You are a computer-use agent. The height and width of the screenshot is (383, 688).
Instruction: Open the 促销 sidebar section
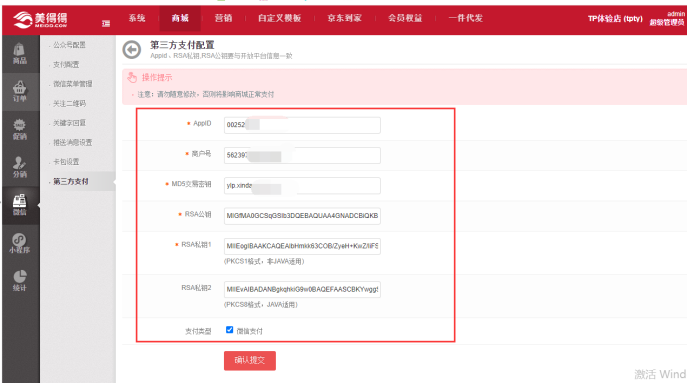pos(20,129)
